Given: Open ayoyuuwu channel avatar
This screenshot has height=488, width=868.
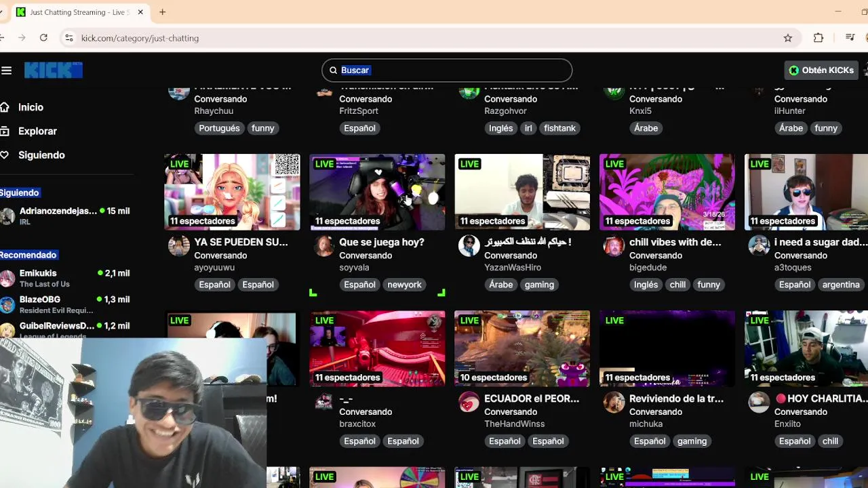Looking at the screenshot, I should pos(179,245).
